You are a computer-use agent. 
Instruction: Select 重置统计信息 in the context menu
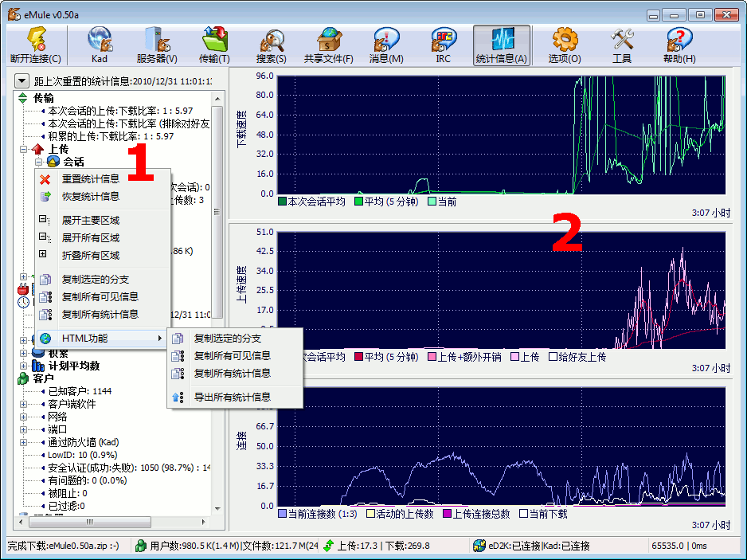click(x=91, y=178)
